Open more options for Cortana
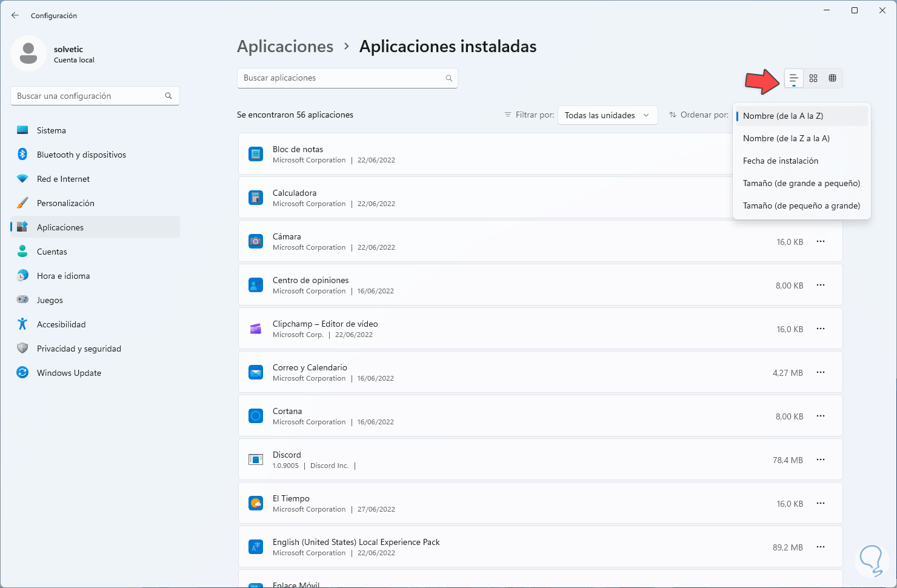This screenshot has width=897, height=588. (x=821, y=416)
